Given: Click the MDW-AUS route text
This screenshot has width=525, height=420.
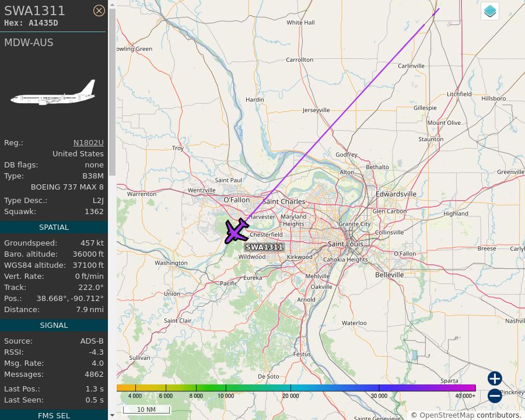Looking at the screenshot, I should [29, 43].
